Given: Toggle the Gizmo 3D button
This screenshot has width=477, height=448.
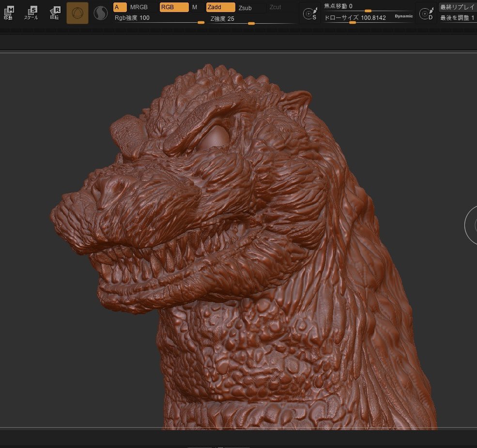Looking at the screenshot, I should pos(77,13).
